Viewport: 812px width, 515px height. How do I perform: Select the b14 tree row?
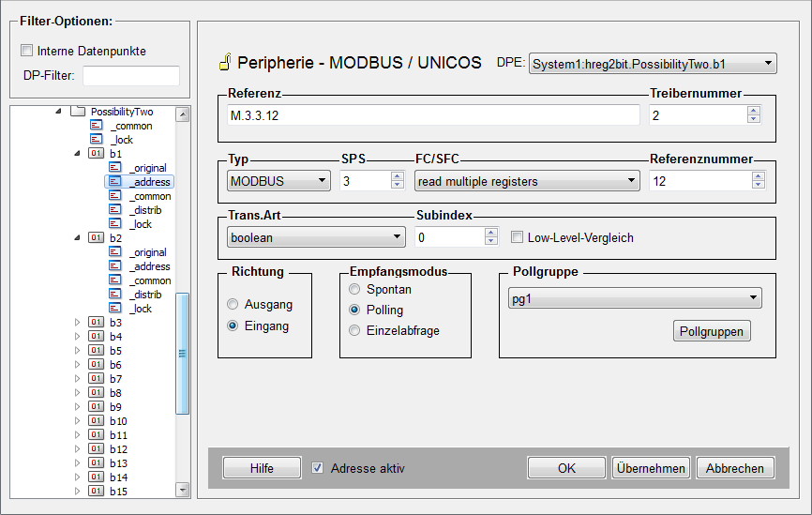click(118, 477)
